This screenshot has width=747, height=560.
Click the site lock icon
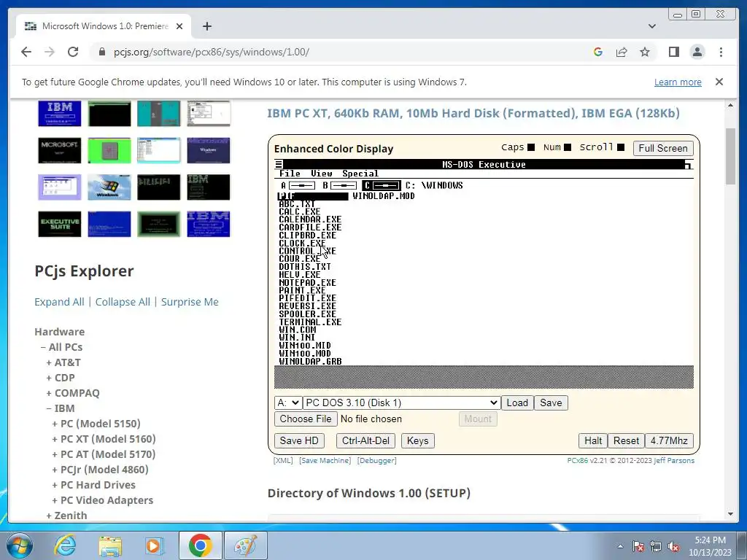(101, 52)
